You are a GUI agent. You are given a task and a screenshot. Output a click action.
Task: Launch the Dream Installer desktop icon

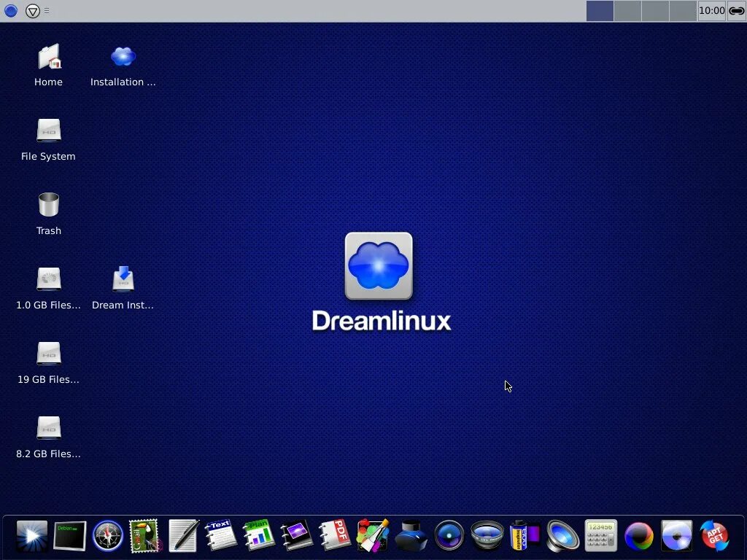123,278
